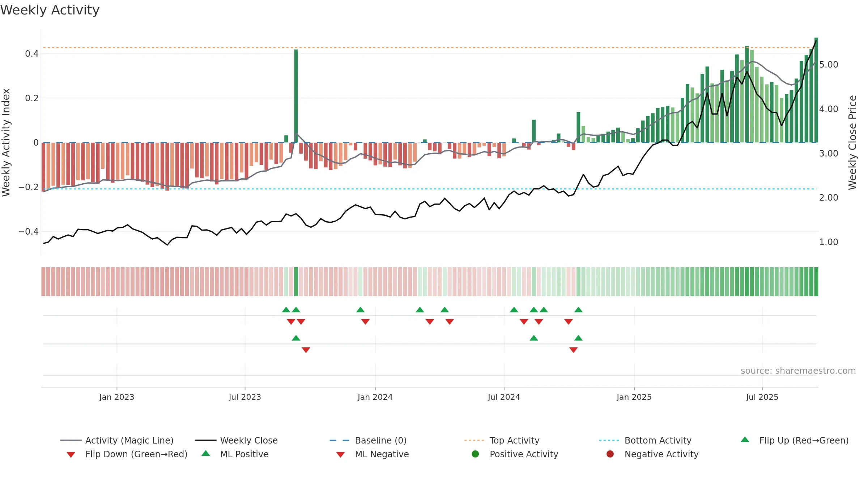Screen dimensions: 868x488
Task: Click the Baseline dashed blue legend line
Action: point(340,440)
